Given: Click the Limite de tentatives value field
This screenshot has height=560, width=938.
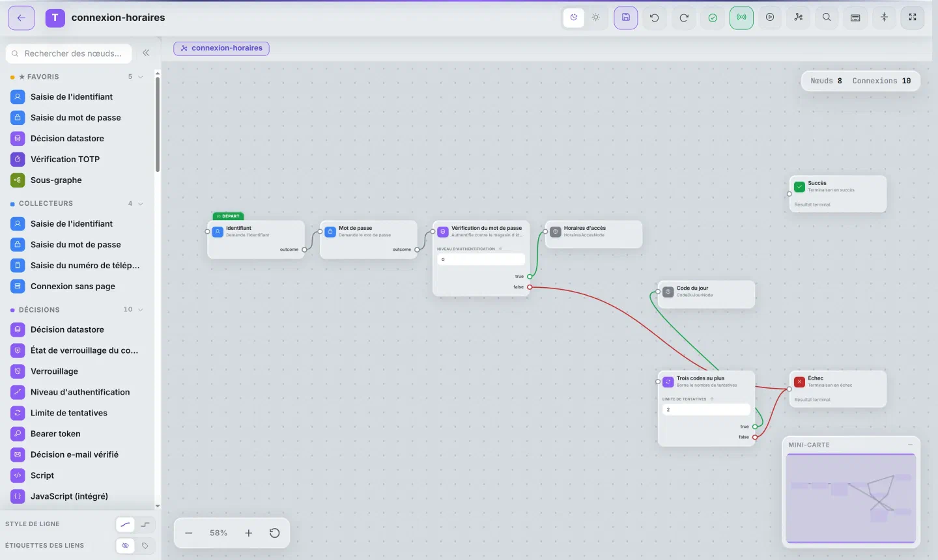Looking at the screenshot, I should click(706, 410).
